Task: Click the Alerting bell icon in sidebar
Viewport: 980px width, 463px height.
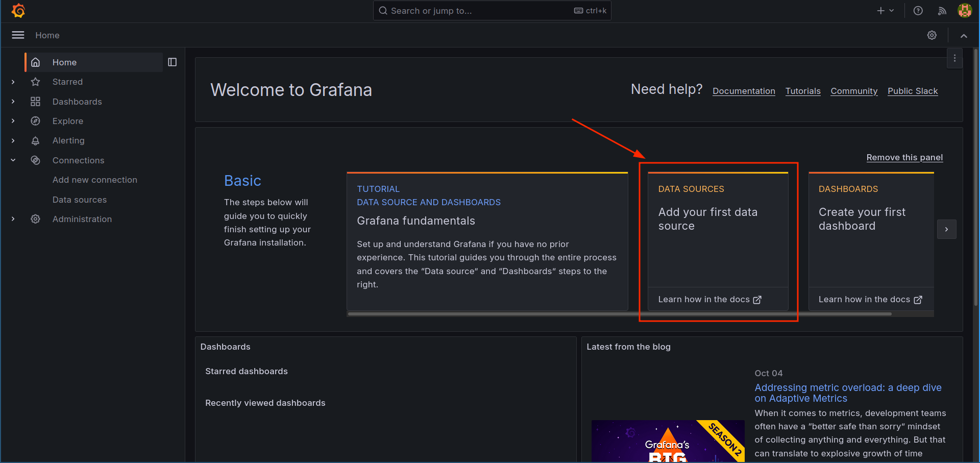Action: pos(35,141)
